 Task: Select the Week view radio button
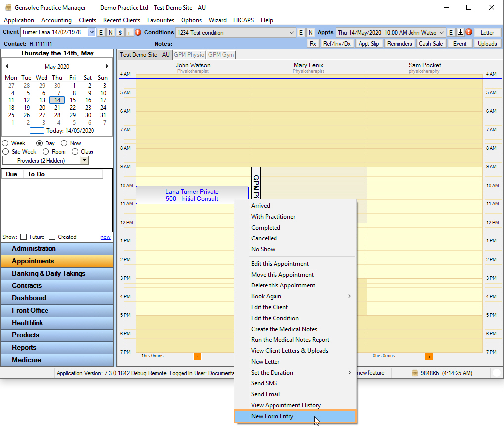point(6,143)
